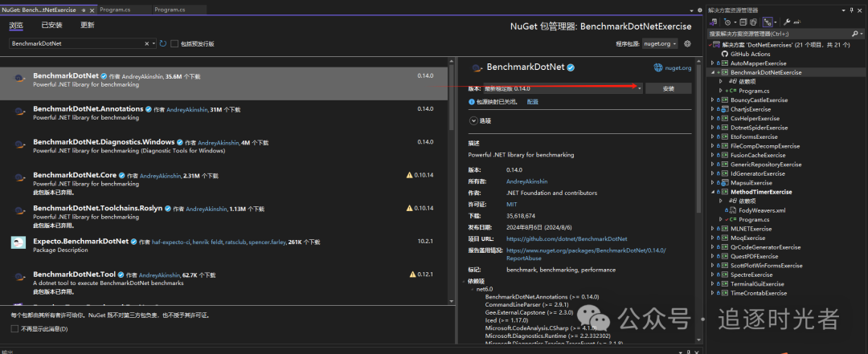Expand dependencies under BenchmarkDotNetExercise
The width and height of the screenshot is (868, 354).
(721, 82)
